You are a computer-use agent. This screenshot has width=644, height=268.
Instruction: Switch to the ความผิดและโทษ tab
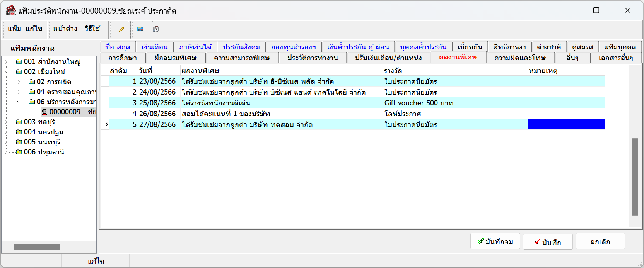[x=520, y=58]
